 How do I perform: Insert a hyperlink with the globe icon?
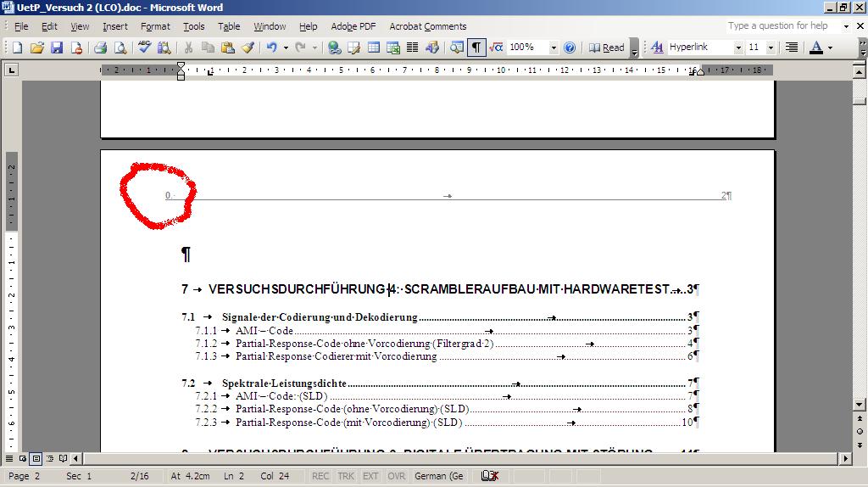point(334,48)
